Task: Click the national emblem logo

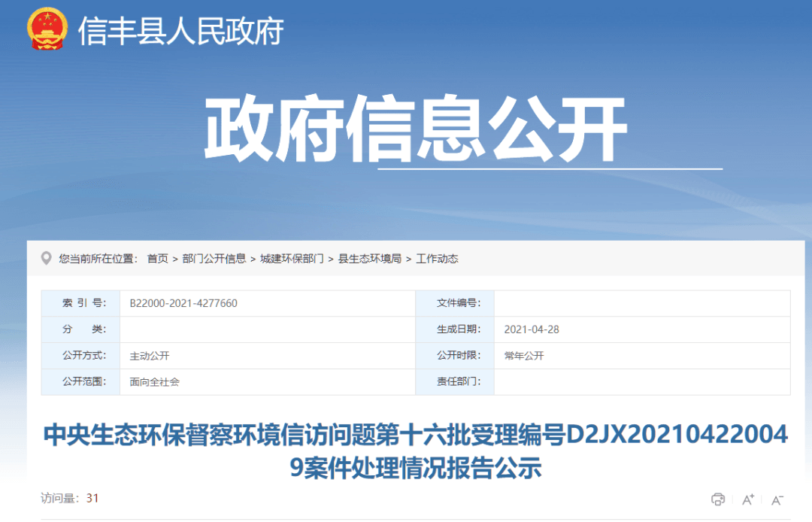Action: [47, 31]
